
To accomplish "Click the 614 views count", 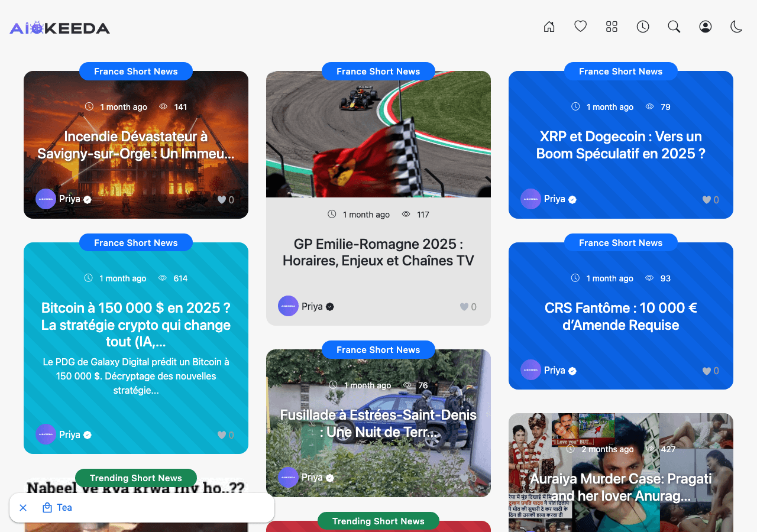I will point(180,278).
